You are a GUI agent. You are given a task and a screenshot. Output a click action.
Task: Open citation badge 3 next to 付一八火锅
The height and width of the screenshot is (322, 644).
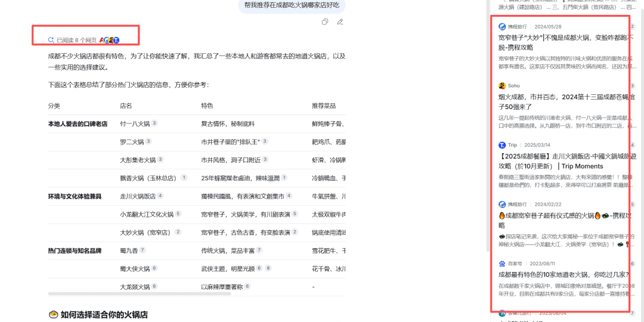click(154, 123)
